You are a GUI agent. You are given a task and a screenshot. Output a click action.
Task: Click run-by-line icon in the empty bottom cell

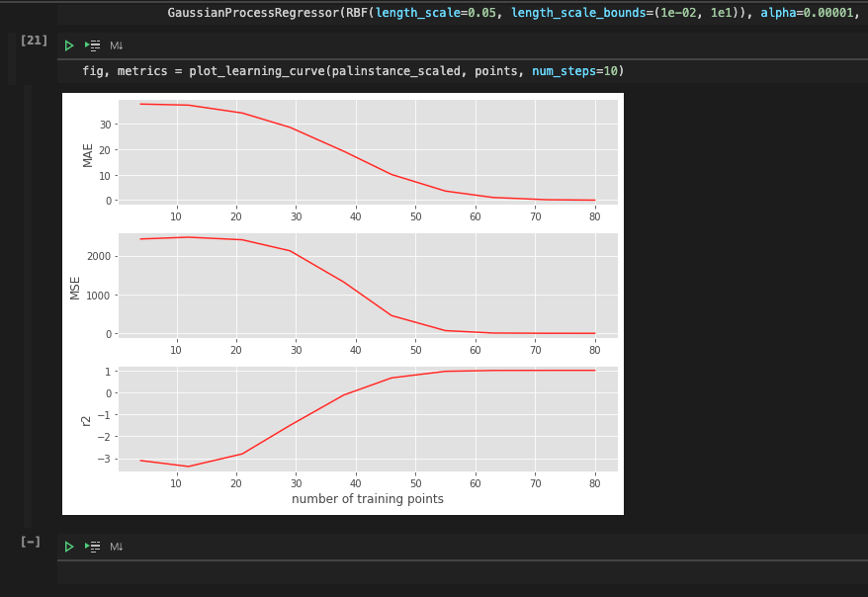(x=93, y=547)
